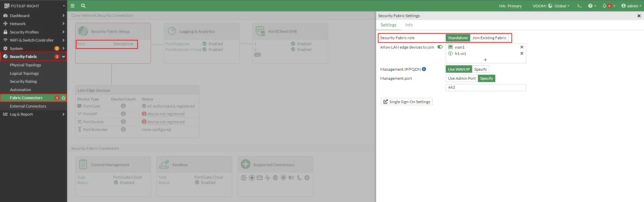Image resolution: width=644 pixels, height=202 pixels.
Task: Expand the Network menu
Action: coord(34,24)
